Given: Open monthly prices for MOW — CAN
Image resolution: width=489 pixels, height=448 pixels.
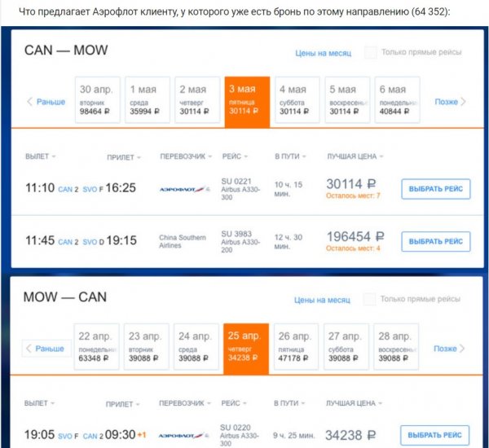Looking at the screenshot, I should point(322,300).
